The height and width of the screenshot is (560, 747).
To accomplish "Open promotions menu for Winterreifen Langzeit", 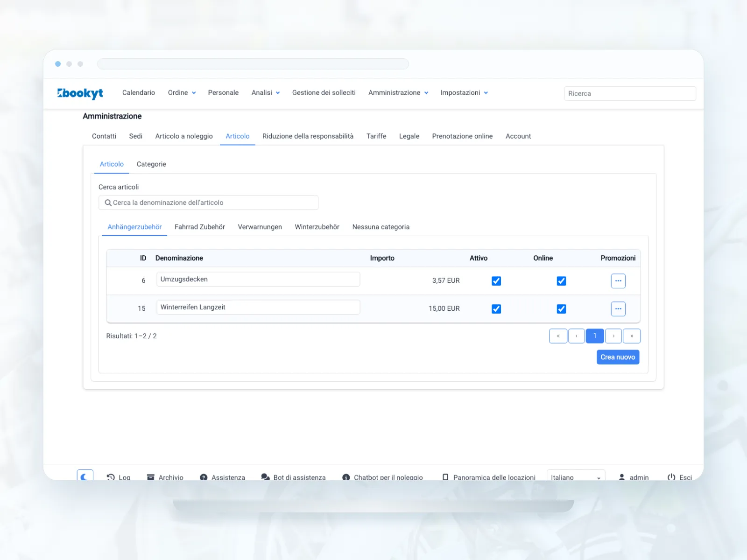I will pyautogui.click(x=618, y=309).
